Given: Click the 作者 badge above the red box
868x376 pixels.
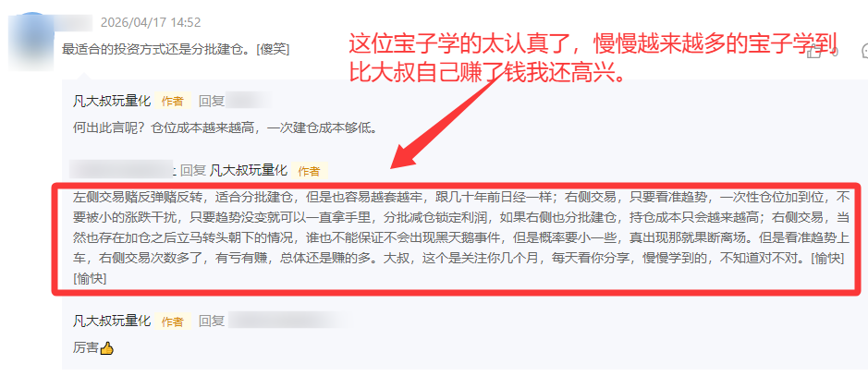Looking at the screenshot, I should pos(310,171).
